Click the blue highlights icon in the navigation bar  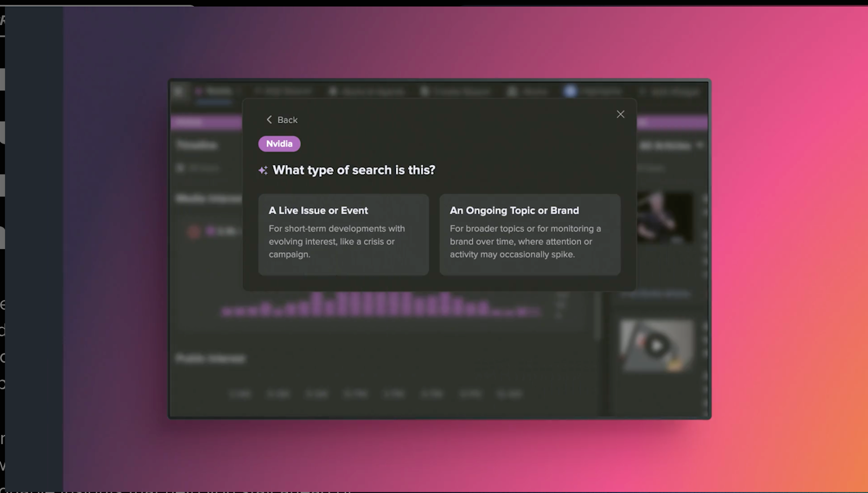(570, 91)
